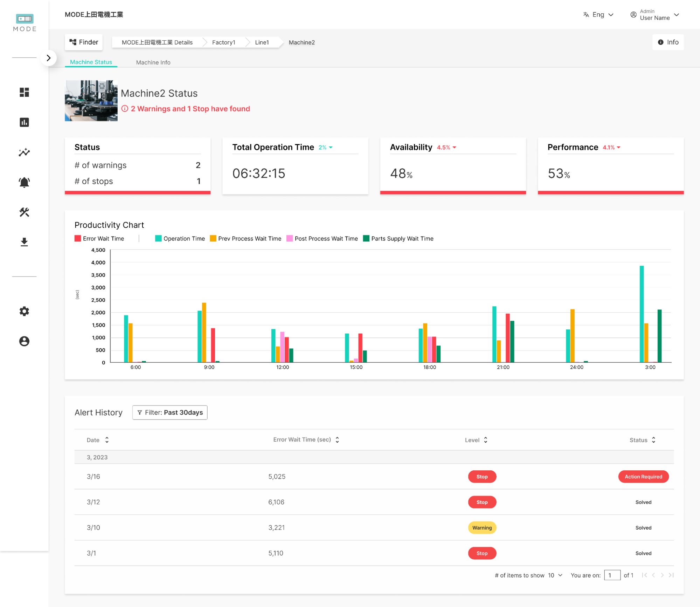Switch to the Machine Info tab
Screen dimensions: 700x607
click(x=153, y=62)
